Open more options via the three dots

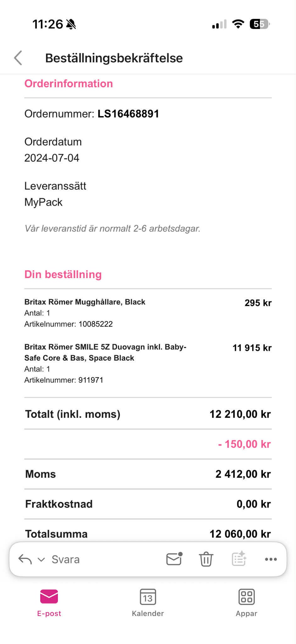271,559
